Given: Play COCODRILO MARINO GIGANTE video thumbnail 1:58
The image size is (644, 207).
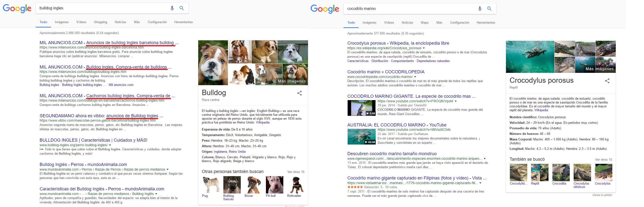Looking at the screenshot, I should coord(361,108).
